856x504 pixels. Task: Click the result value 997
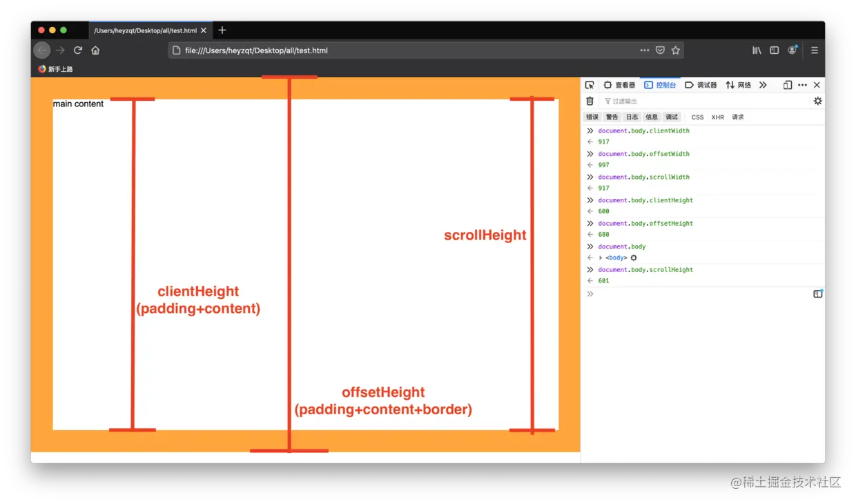pos(604,165)
